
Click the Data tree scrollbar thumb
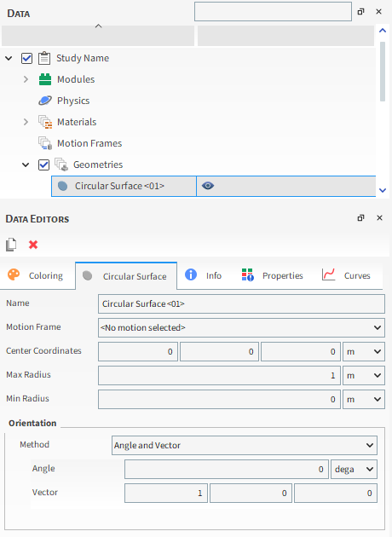point(383,72)
